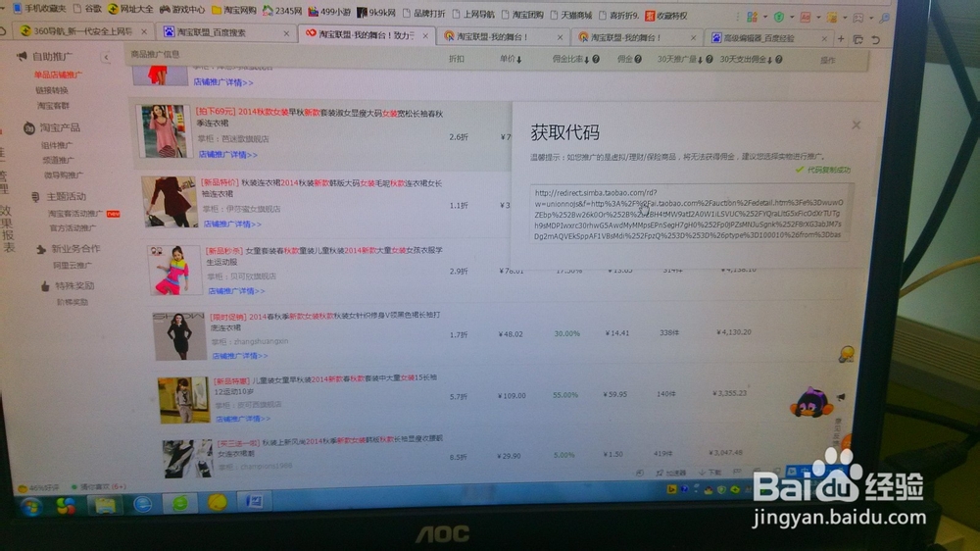This screenshot has width=980, height=551.
Task: Open the 新品特价 red dress thumbnail
Action: 170,201
